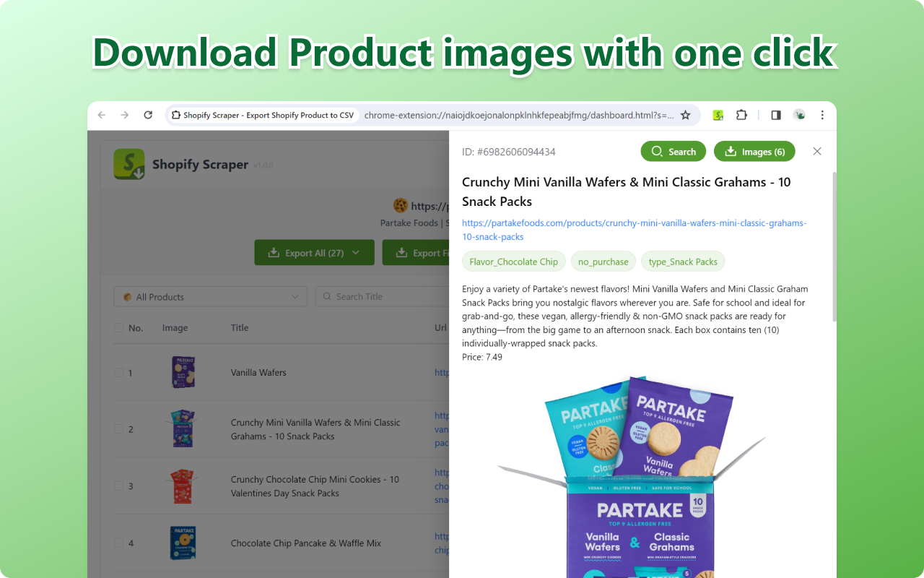
Task: Close the product detail panel
Action: pyautogui.click(x=817, y=151)
